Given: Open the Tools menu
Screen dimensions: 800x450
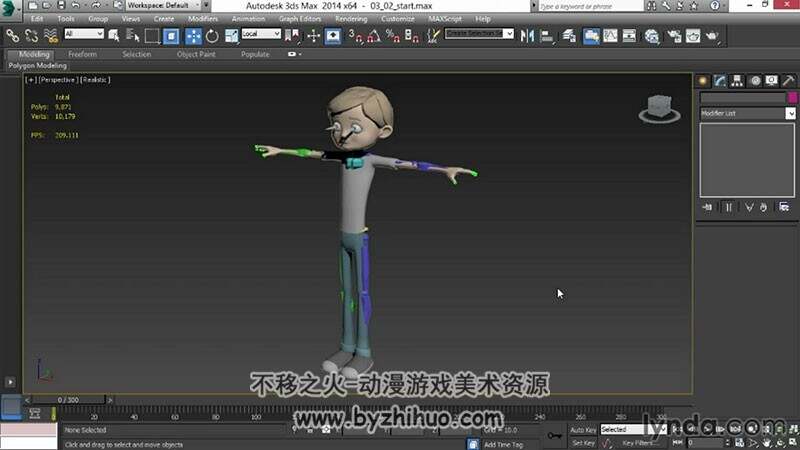Looking at the screenshot, I should 66,19.
